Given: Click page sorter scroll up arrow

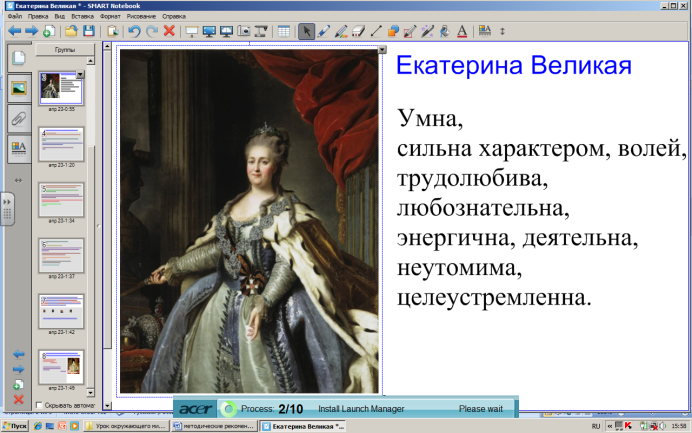Looking at the screenshot, I should (x=90, y=61).
